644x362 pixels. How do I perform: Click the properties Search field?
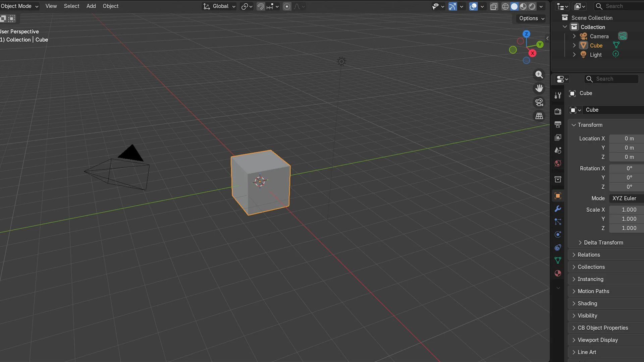(611, 79)
